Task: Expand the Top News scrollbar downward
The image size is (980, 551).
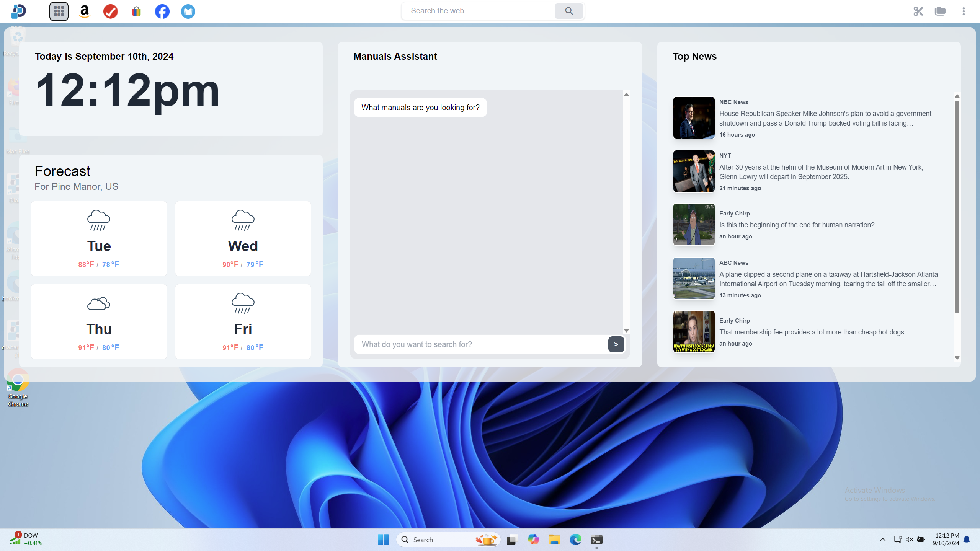Action: tap(956, 357)
